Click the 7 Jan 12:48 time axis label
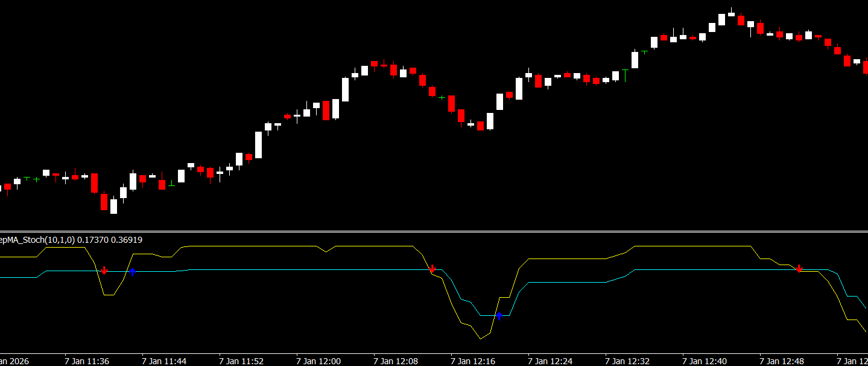The width and height of the screenshot is (868, 366). [x=782, y=361]
